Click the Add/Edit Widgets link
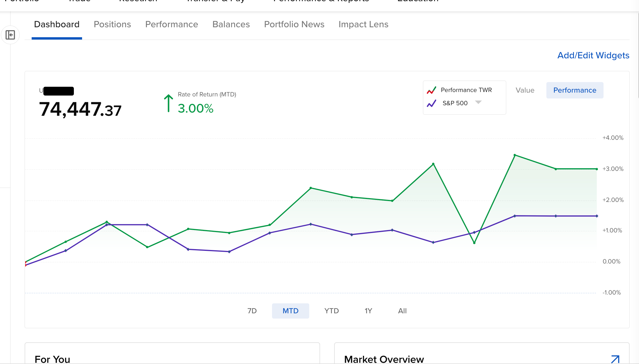Screen dimensions: 639x364 (593, 55)
